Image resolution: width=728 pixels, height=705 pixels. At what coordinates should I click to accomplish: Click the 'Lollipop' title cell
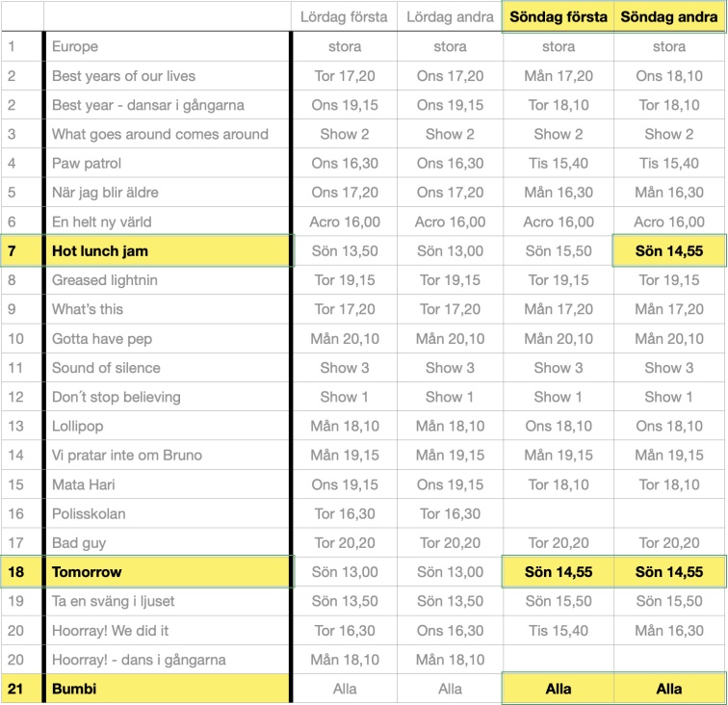point(168,426)
